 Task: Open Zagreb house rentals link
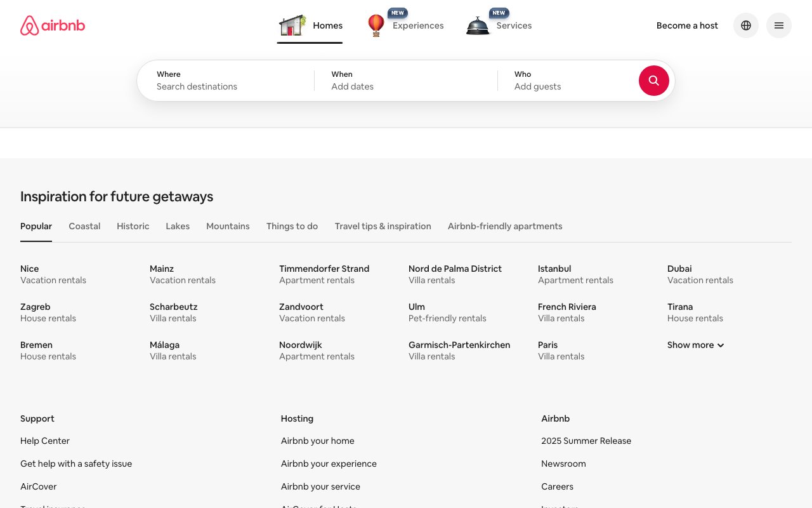48,312
